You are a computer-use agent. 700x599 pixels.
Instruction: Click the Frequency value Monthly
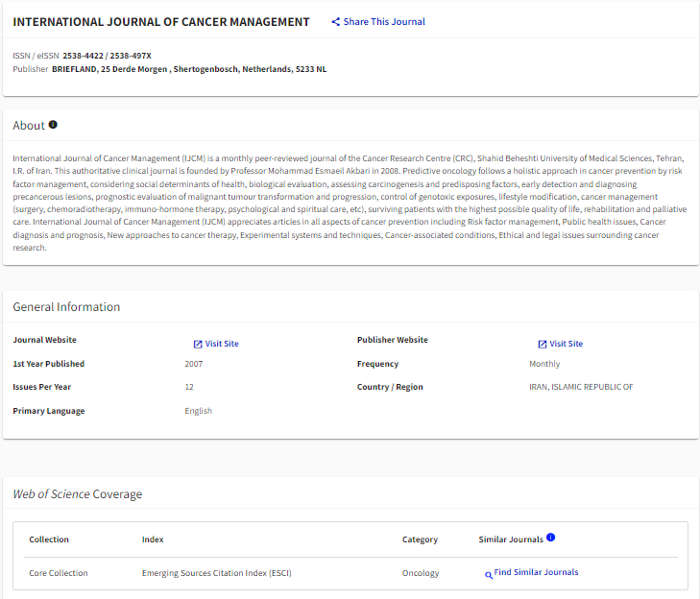point(544,364)
